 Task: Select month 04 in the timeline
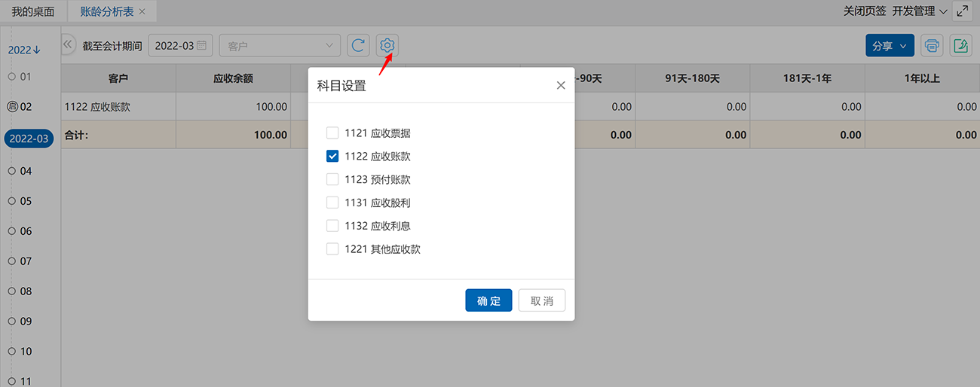click(26, 171)
